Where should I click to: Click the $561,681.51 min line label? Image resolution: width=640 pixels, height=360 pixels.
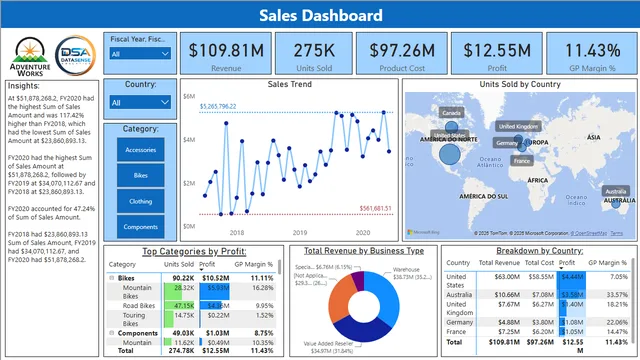tap(375, 209)
